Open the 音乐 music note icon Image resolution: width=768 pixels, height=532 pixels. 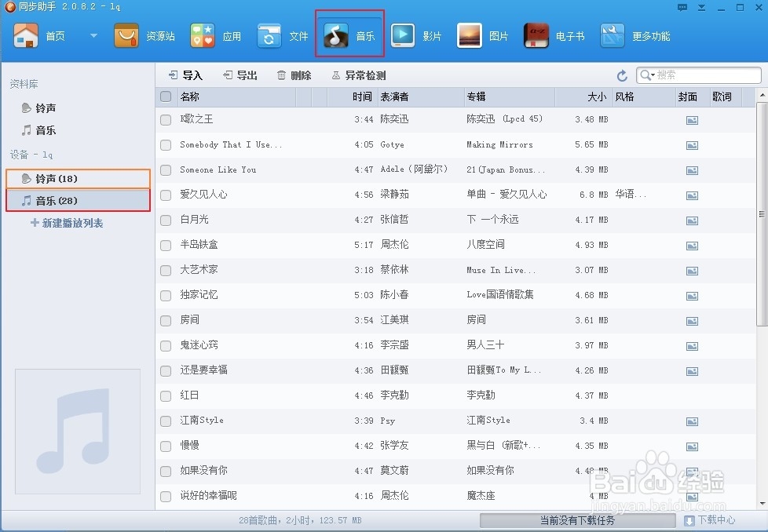tap(336, 36)
